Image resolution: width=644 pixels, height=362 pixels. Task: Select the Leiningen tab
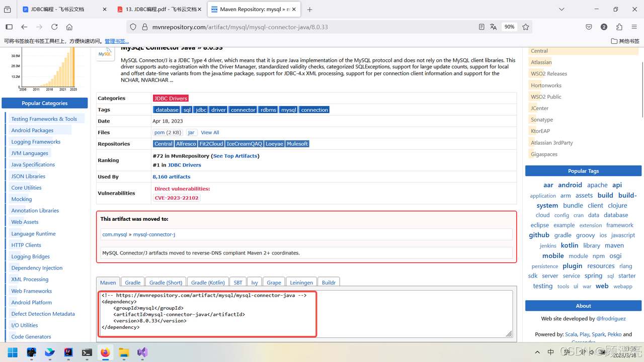302,283
